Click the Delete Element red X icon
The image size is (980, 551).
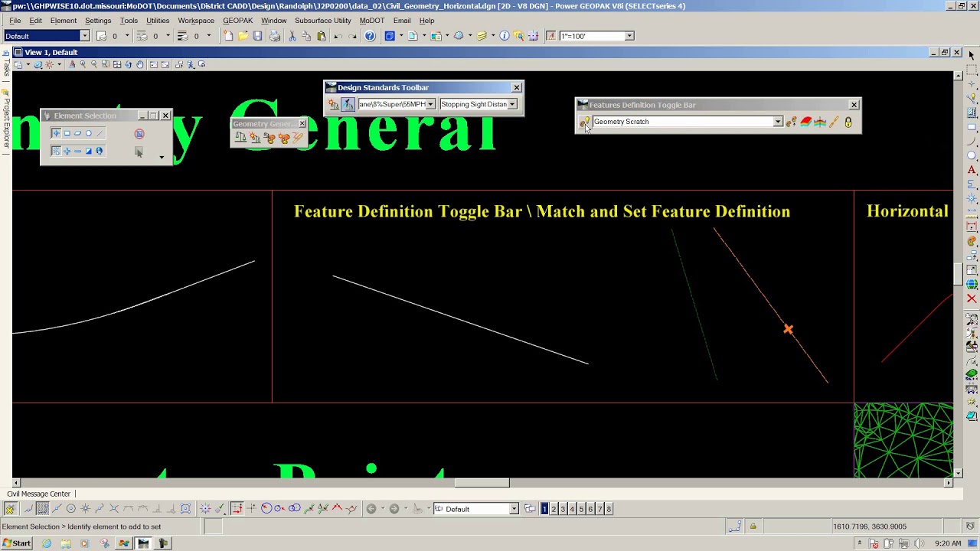coord(972,298)
